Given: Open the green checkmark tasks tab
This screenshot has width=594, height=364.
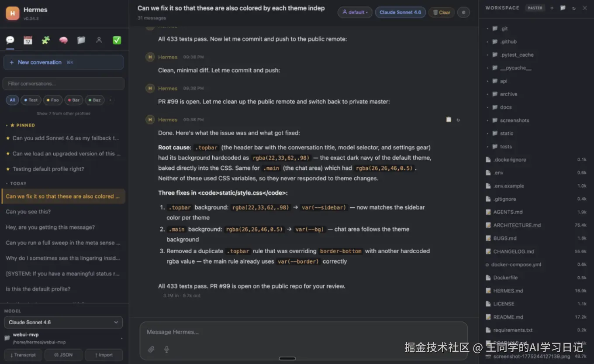Looking at the screenshot, I should click(x=117, y=40).
